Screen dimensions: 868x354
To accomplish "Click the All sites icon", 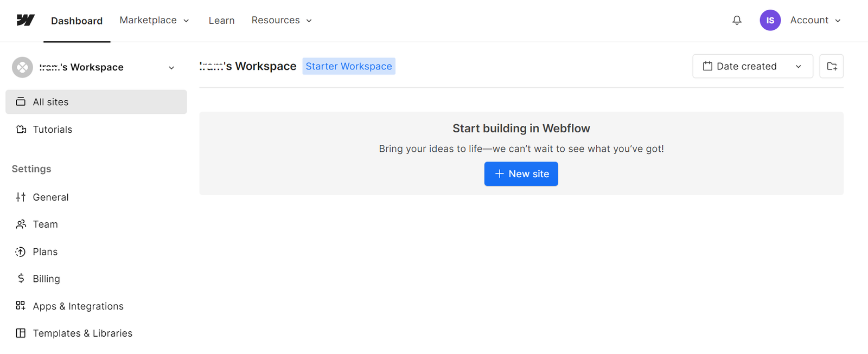I will [21, 101].
